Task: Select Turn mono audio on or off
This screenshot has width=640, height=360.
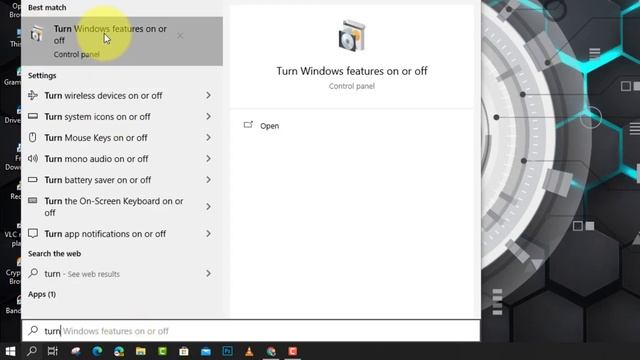Action: (96, 159)
